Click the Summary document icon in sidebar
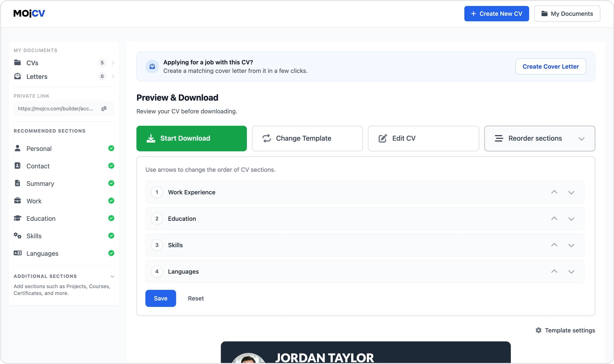 pyautogui.click(x=17, y=183)
